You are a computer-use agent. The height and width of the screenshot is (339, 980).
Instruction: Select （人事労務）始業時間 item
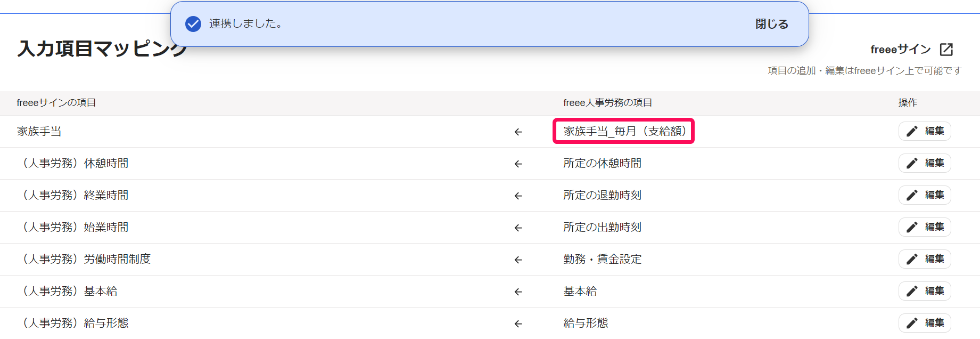(x=73, y=227)
